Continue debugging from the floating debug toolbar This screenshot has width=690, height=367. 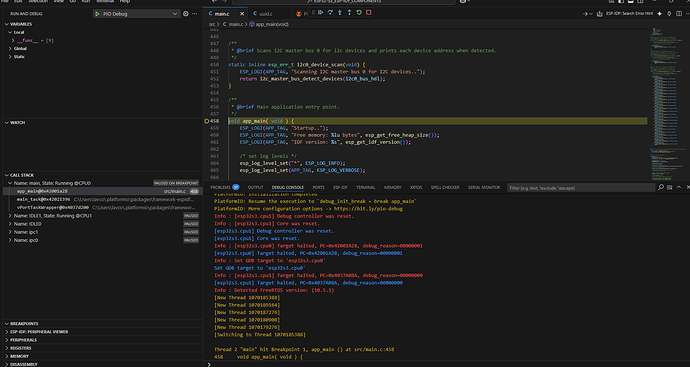pos(321,13)
